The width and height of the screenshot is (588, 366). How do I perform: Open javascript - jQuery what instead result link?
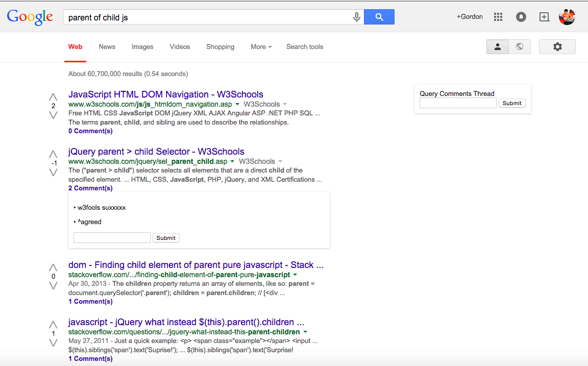point(186,322)
